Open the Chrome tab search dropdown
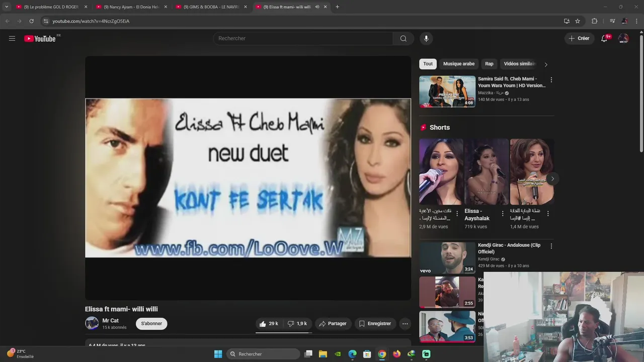 pos(7,7)
